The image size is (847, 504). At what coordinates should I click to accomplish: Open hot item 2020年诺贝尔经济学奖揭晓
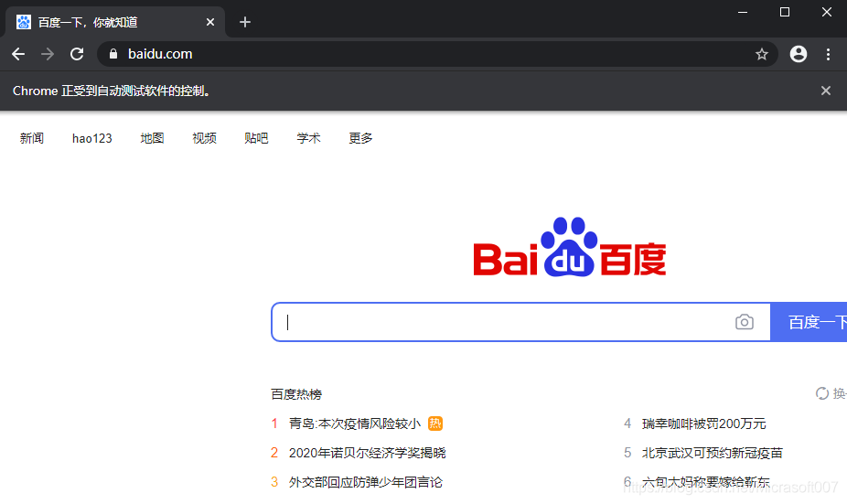click(x=368, y=453)
